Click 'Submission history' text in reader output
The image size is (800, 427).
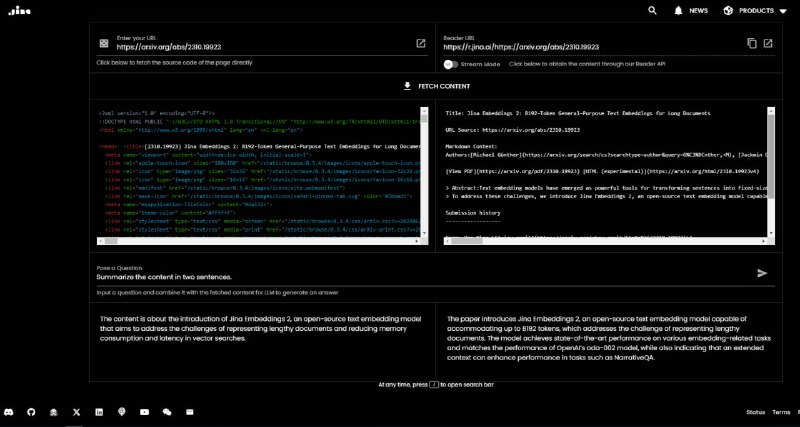(x=473, y=213)
